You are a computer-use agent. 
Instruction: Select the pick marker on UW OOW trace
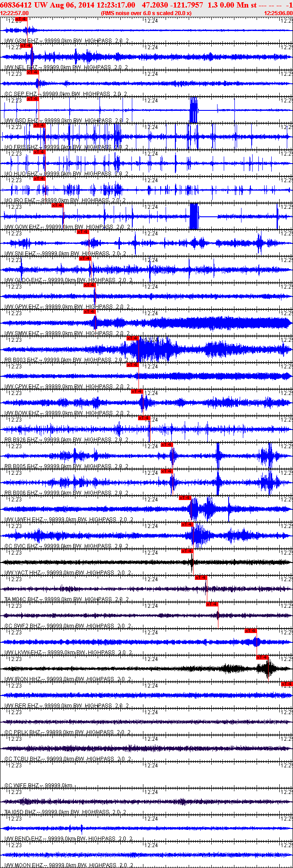[58, 205]
